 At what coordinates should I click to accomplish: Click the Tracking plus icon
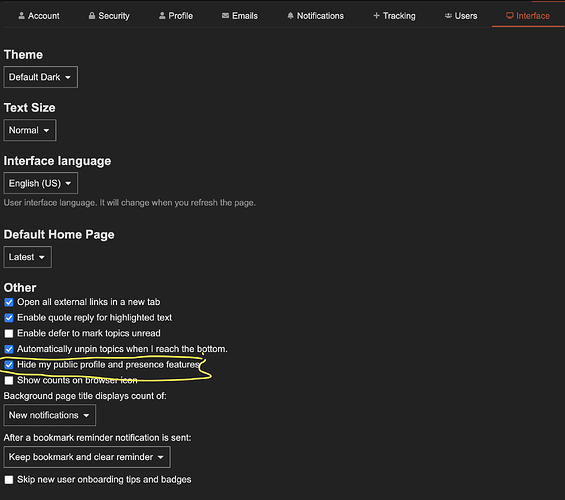click(376, 15)
